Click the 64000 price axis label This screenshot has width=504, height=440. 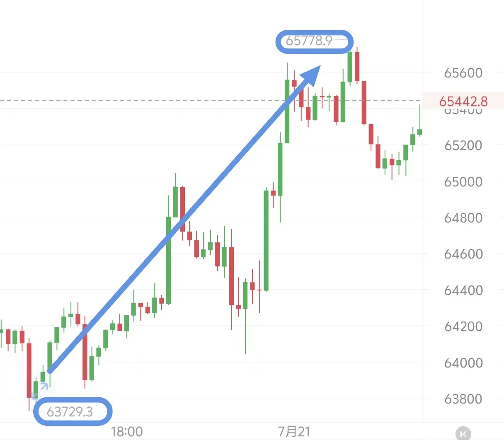pos(463,363)
